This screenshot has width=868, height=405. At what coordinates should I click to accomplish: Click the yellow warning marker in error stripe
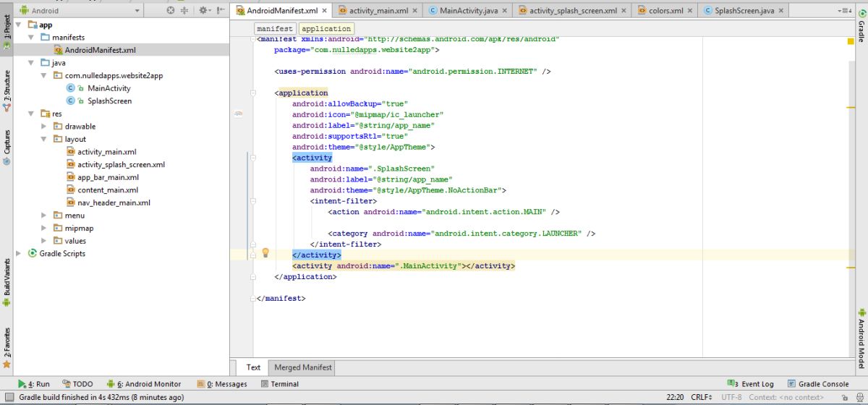[x=851, y=42]
